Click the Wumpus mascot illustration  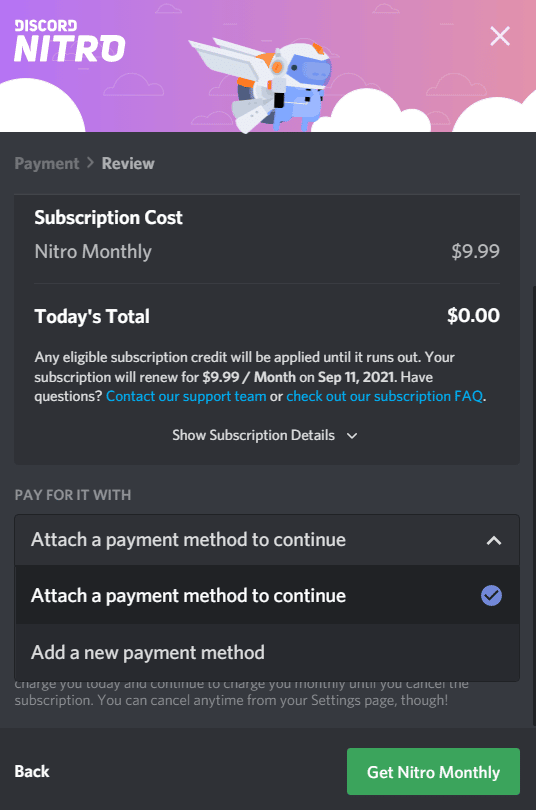(x=263, y=85)
